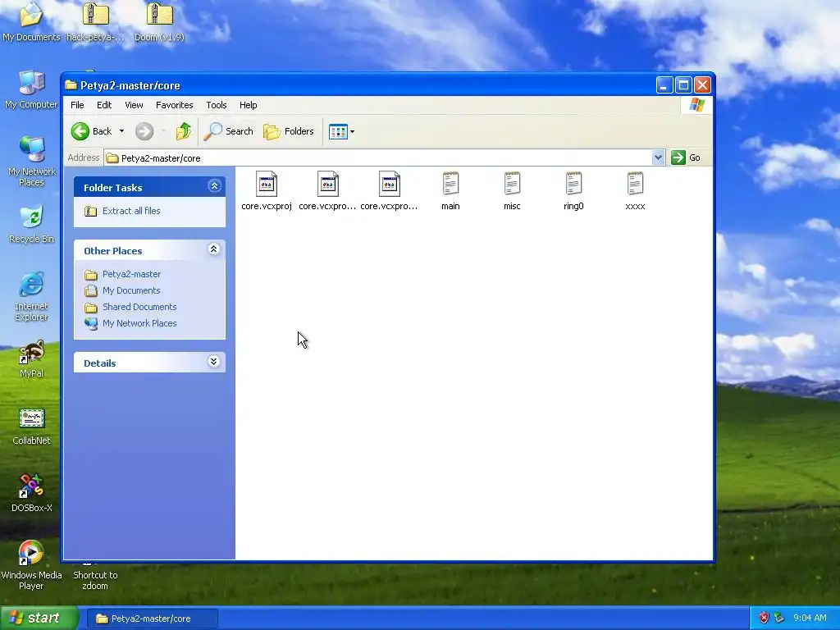840x630 pixels.
Task: Open the View menu
Action: [x=134, y=105]
